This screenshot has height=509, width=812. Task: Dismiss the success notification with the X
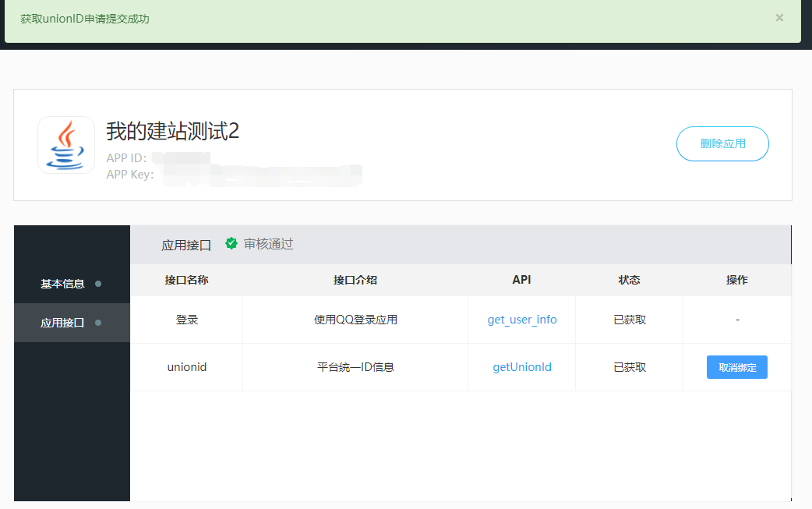pyautogui.click(x=779, y=18)
